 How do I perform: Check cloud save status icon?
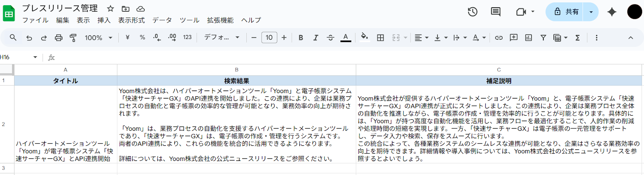pos(140,8)
